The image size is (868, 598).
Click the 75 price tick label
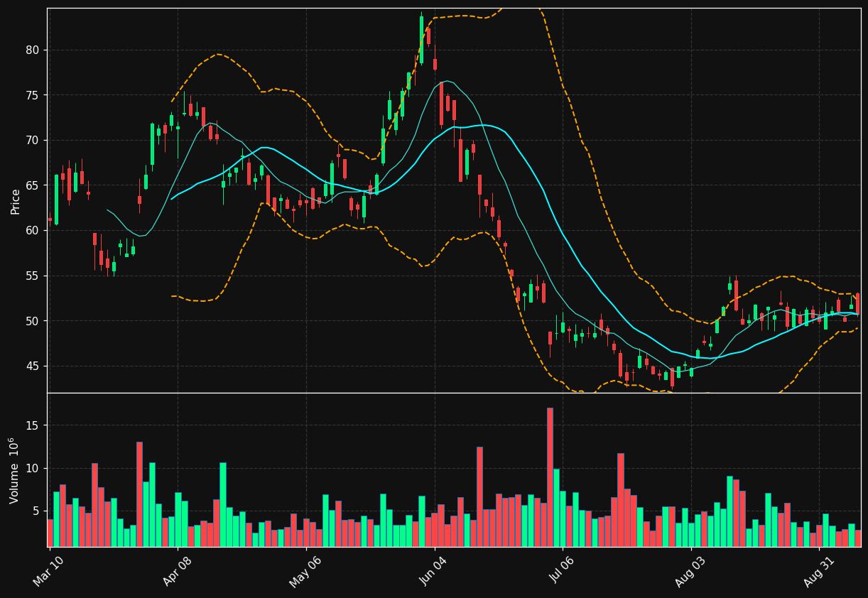point(34,95)
